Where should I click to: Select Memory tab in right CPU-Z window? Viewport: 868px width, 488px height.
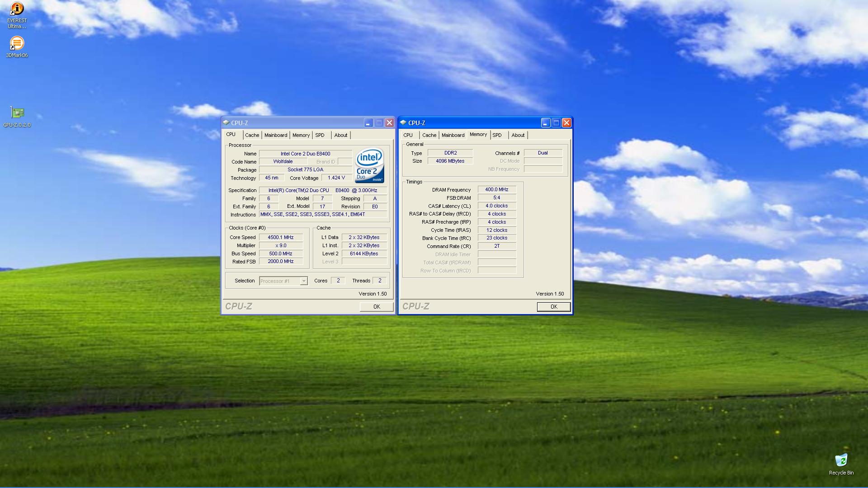click(478, 135)
